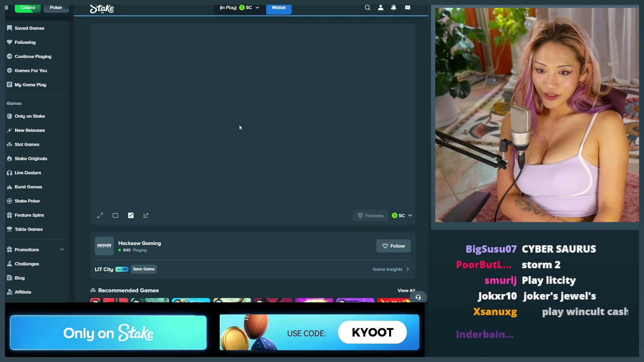Click the Following heart icon in sidebar
The height and width of the screenshot is (362, 644).
(x=9, y=42)
